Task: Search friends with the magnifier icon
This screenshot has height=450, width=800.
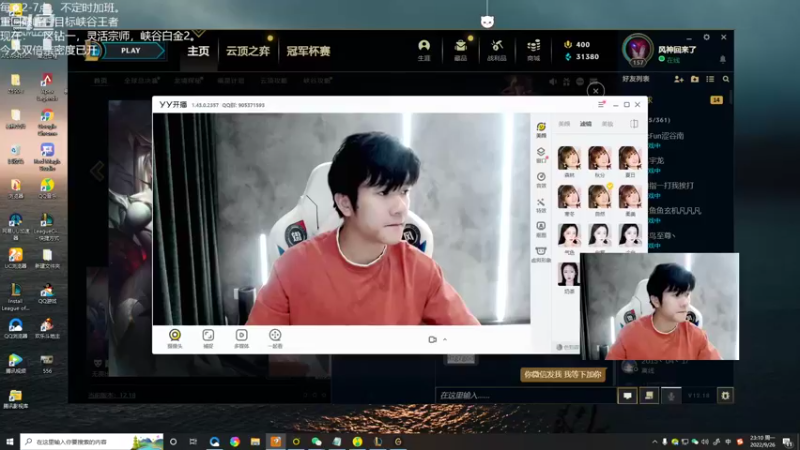Action: click(726, 79)
